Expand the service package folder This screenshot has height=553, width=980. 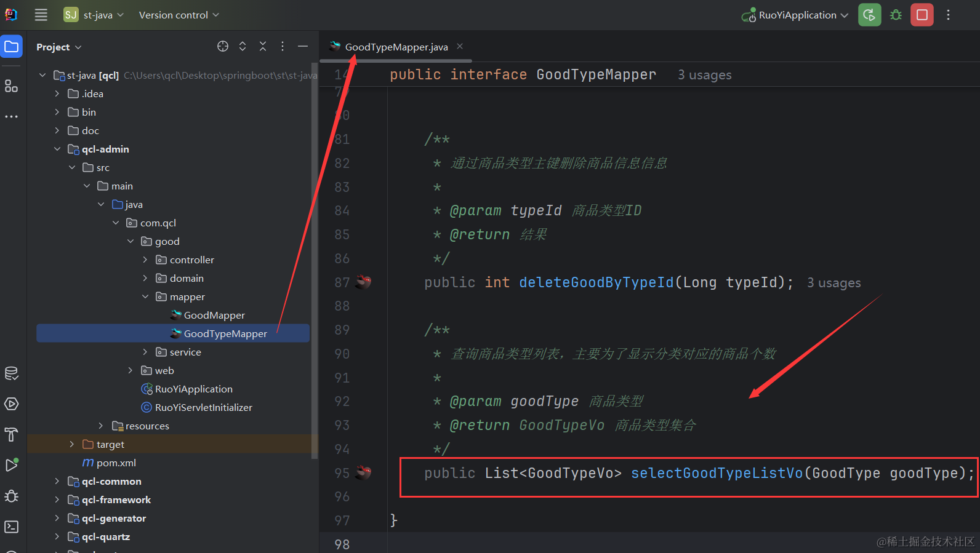145,352
